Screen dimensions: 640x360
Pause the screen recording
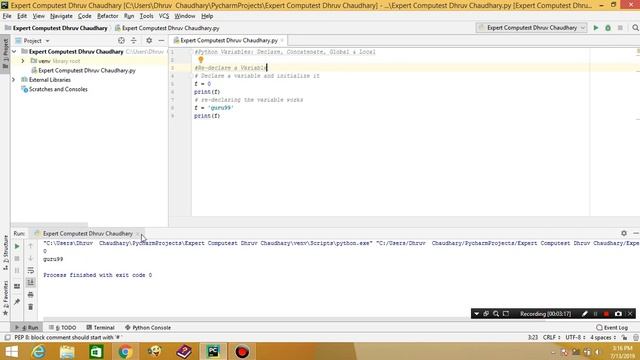point(596,313)
